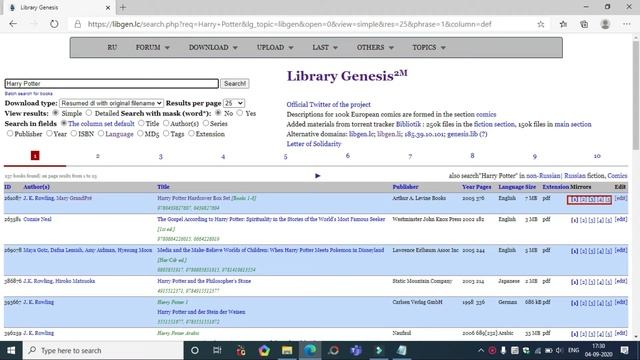Image resolution: width=640 pixels, height=360 pixels.
Task: Expand the TOPICS menu
Action: tap(429, 48)
